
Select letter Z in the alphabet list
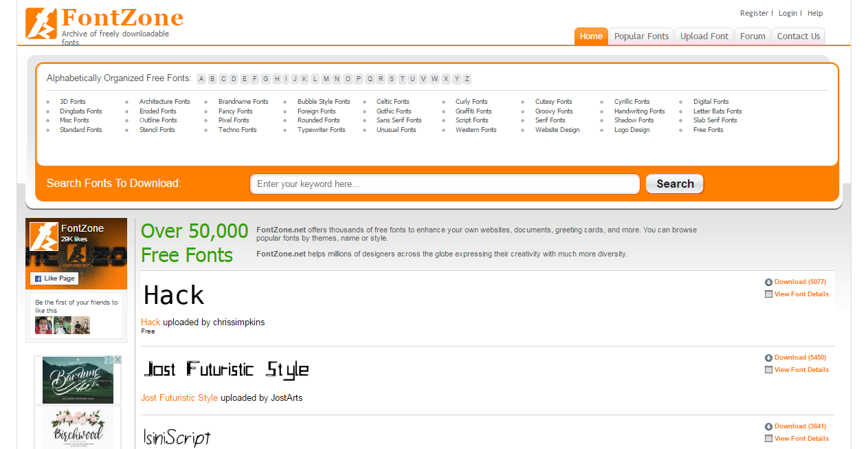coord(467,79)
